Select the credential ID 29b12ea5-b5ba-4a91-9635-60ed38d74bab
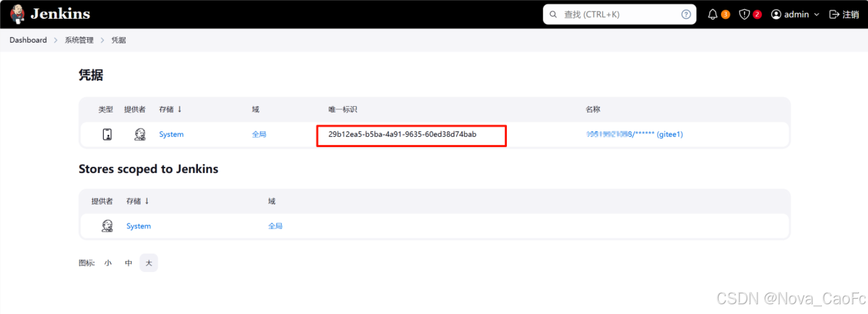 point(402,134)
